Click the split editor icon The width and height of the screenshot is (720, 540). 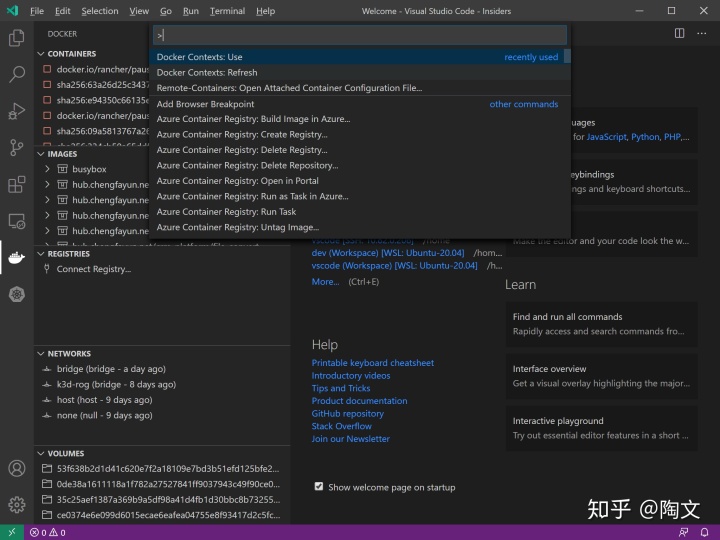click(x=680, y=33)
